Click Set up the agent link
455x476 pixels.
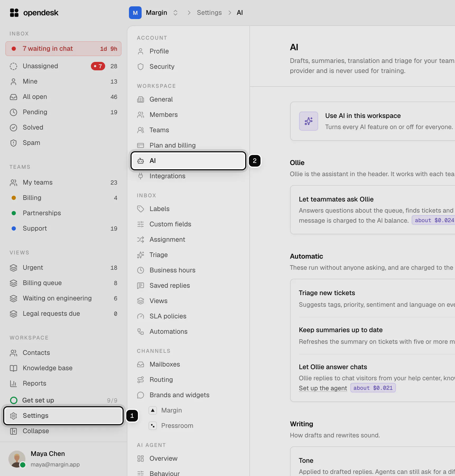pyautogui.click(x=323, y=388)
